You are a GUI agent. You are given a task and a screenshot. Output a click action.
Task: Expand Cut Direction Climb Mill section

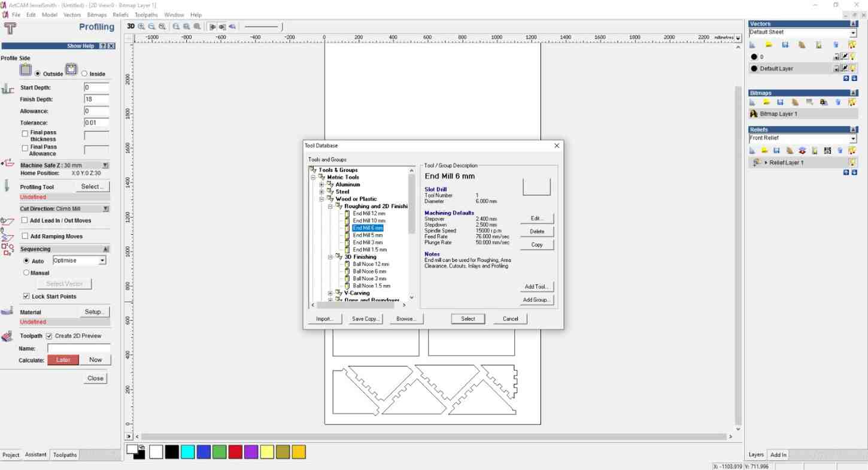click(x=106, y=209)
